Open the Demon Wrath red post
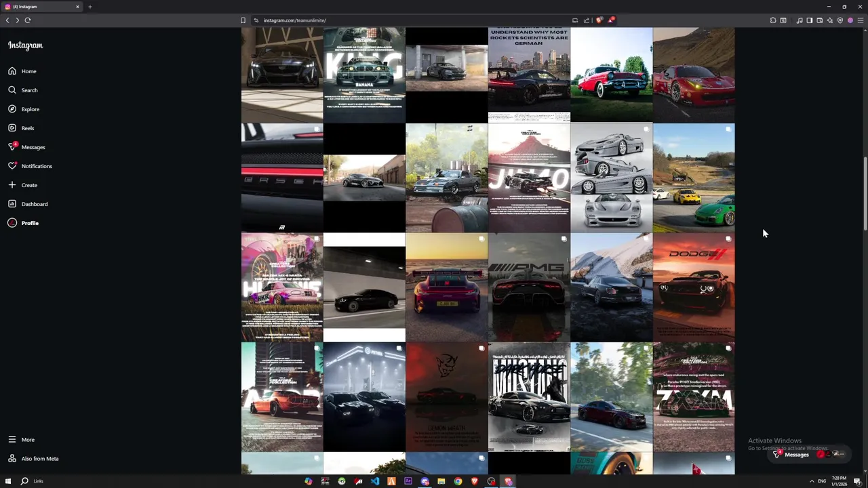868x488 pixels. coord(446,397)
